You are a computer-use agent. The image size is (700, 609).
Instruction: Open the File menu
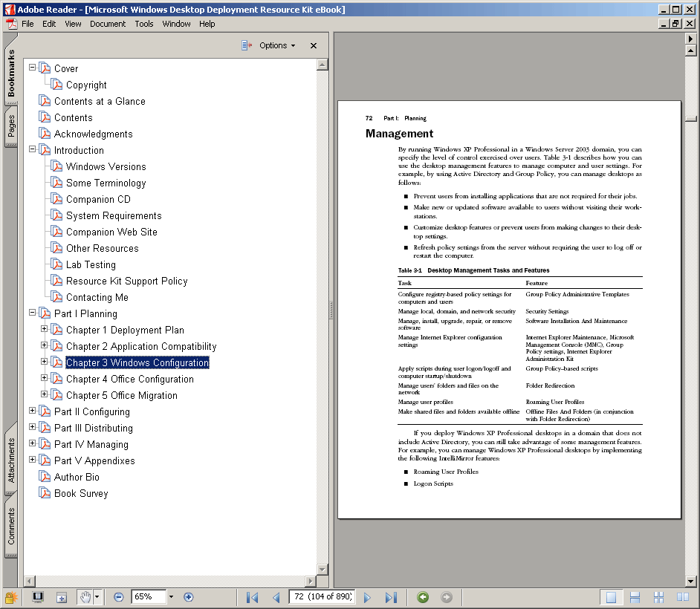27,24
